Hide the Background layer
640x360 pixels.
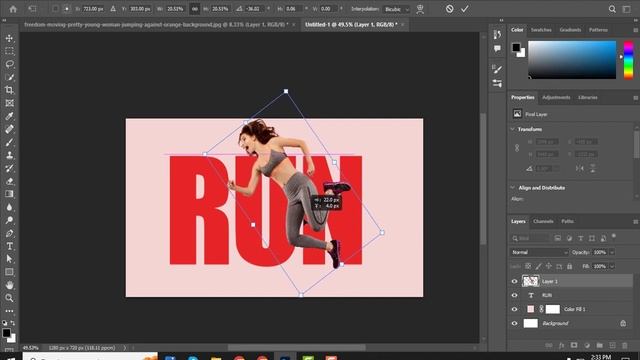[514, 323]
